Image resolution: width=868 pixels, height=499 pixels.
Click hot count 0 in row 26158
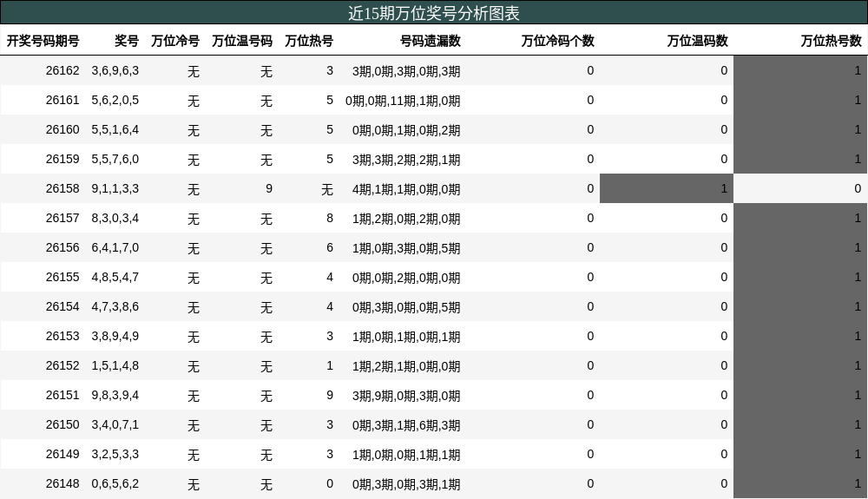858,188
